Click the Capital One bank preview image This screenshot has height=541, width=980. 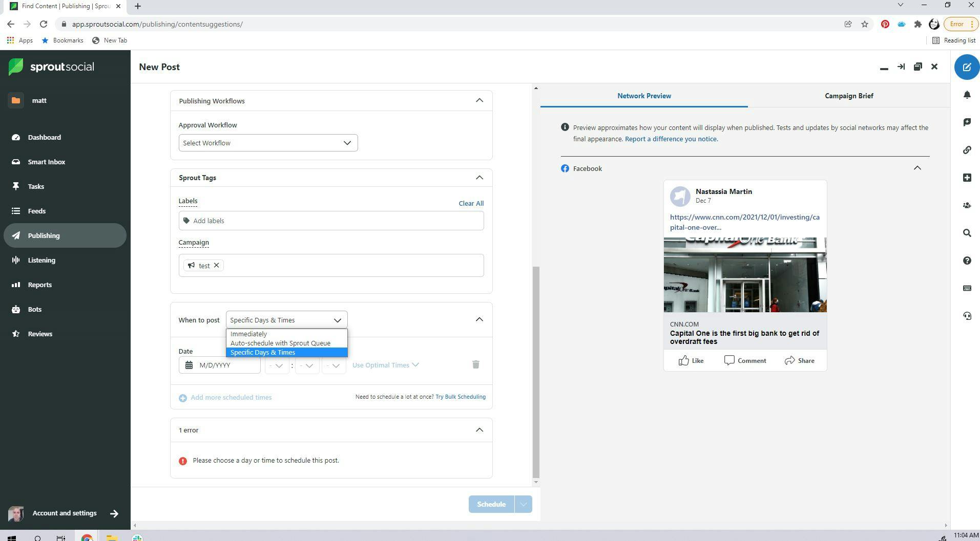pos(745,275)
